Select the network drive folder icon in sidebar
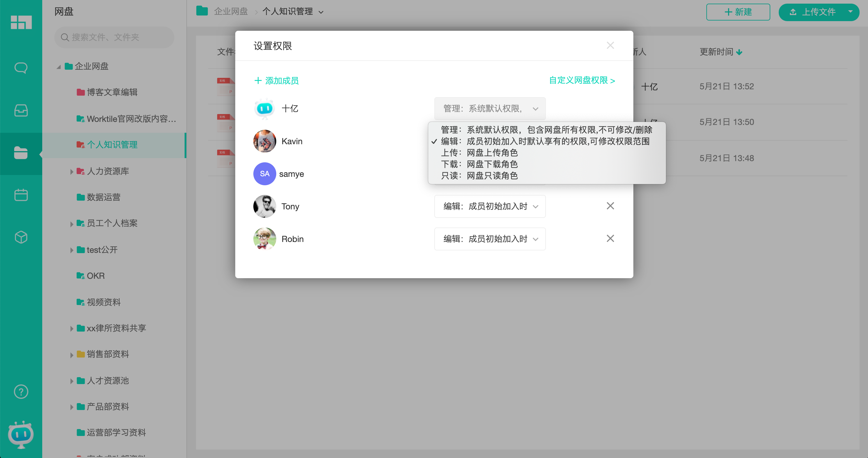 21,153
